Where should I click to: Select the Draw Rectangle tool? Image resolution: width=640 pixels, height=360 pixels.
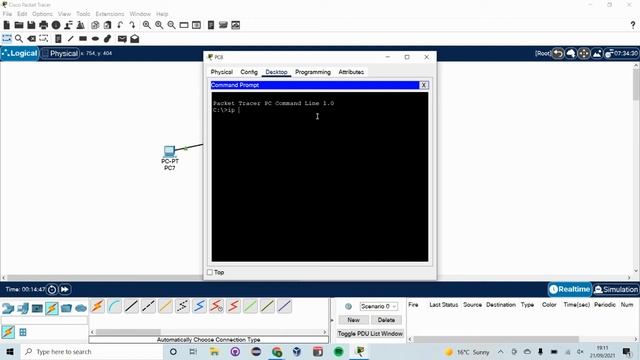pos(83,39)
